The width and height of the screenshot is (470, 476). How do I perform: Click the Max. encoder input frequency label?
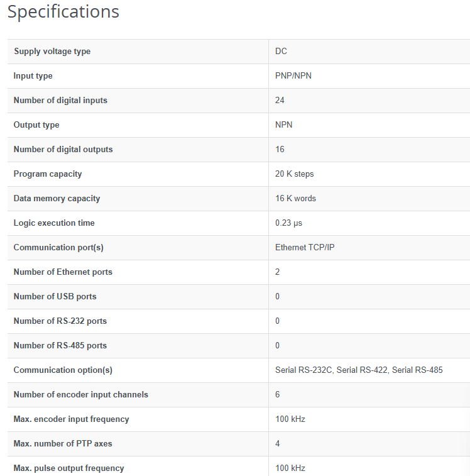(71, 419)
